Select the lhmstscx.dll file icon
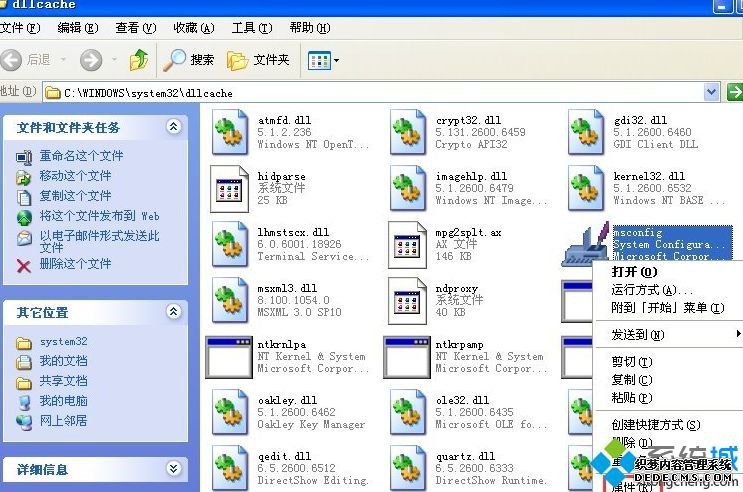The image size is (743, 492). (x=230, y=244)
